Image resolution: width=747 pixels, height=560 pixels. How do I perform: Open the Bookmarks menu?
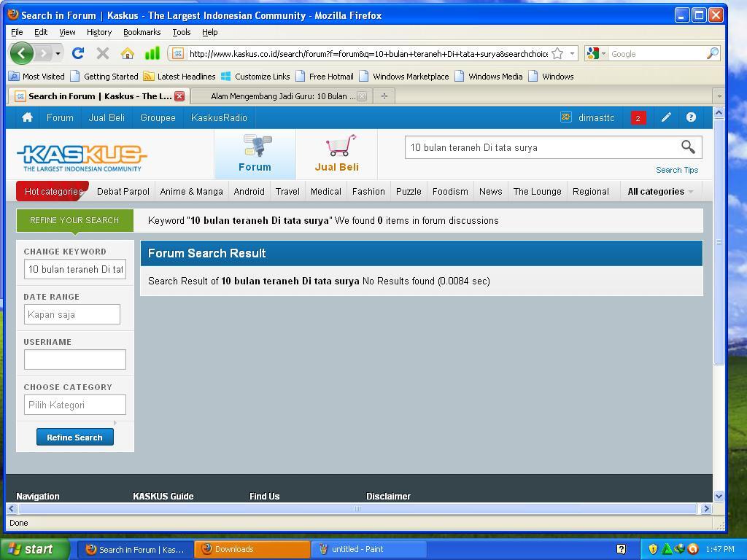(x=142, y=32)
